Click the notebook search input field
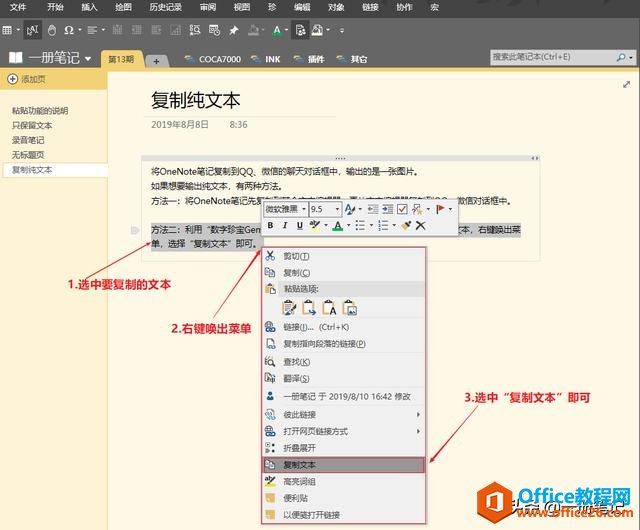The image size is (640, 530). point(553,57)
